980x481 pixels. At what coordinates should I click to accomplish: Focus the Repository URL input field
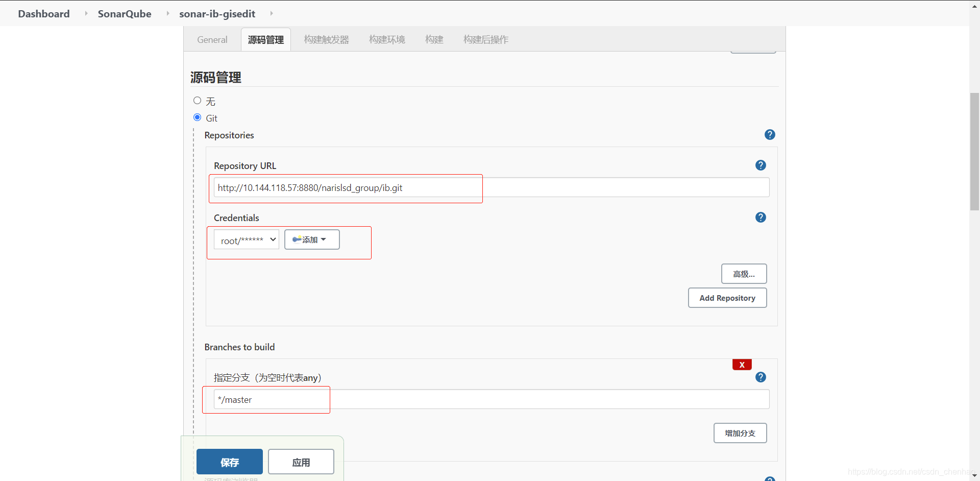point(492,187)
